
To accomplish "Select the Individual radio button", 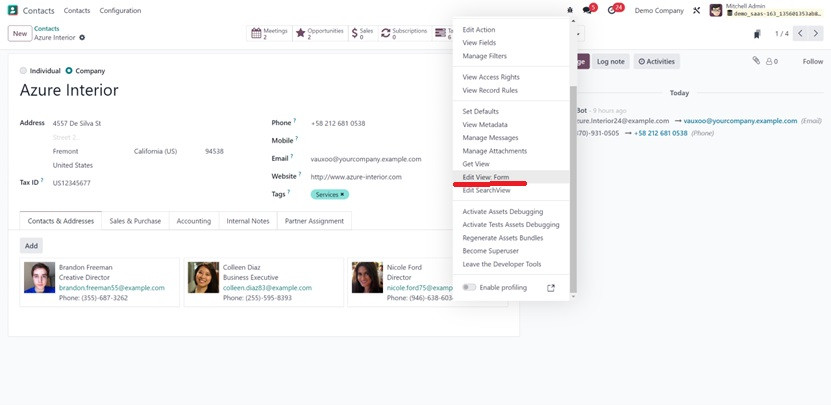I will click(x=23, y=71).
